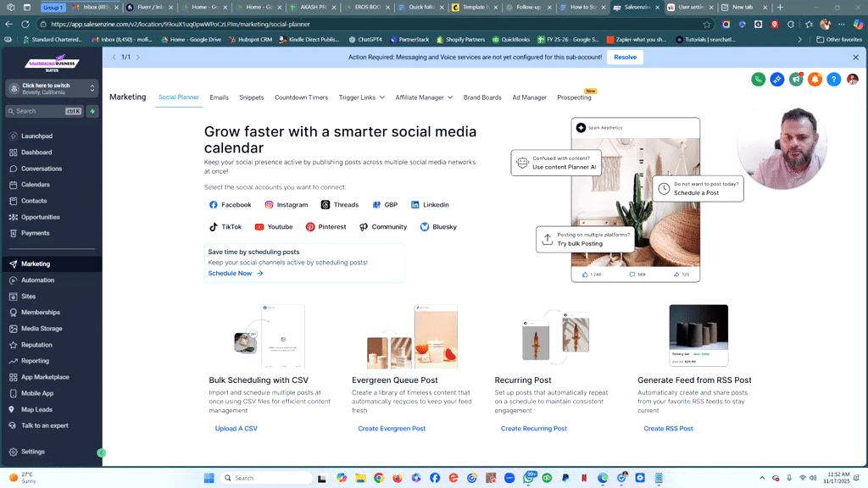Viewport: 868px width, 488px height.
Task: Click the Resolve button in the banner
Action: 625,58
